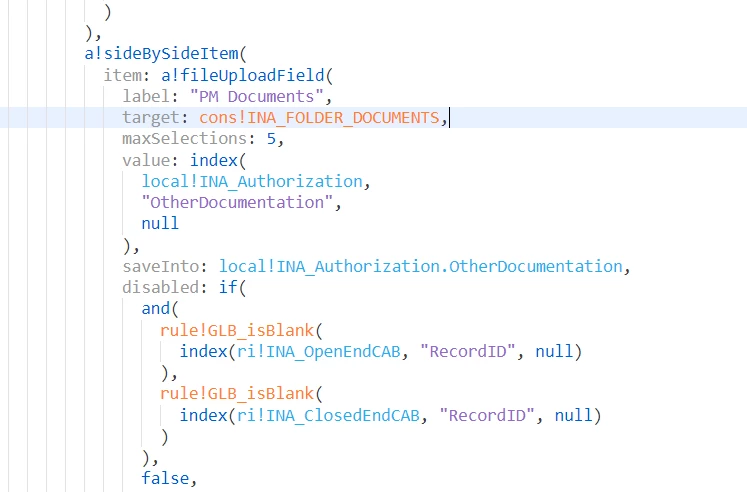The image size is (747, 492).
Task: Click the a!sideBySideItem( function call
Action: click(x=166, y=54)
